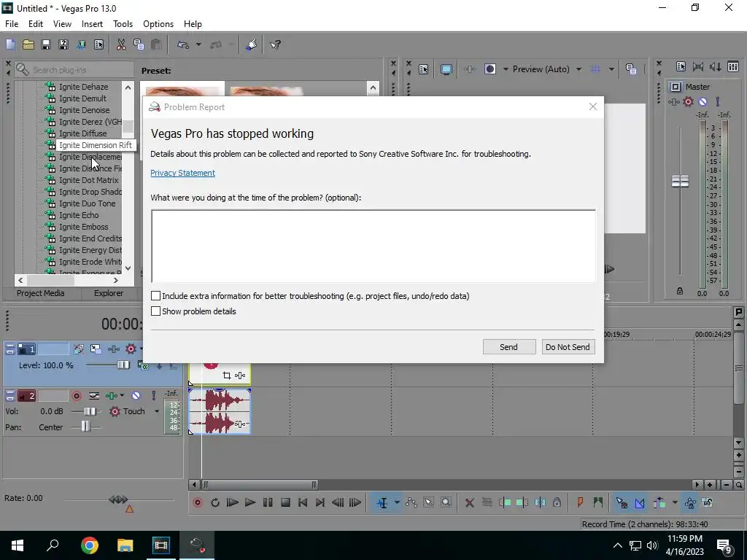747x560 pixels.
Task: Toggle the Ignore Event Grouping icon
Action: point(708,502)
